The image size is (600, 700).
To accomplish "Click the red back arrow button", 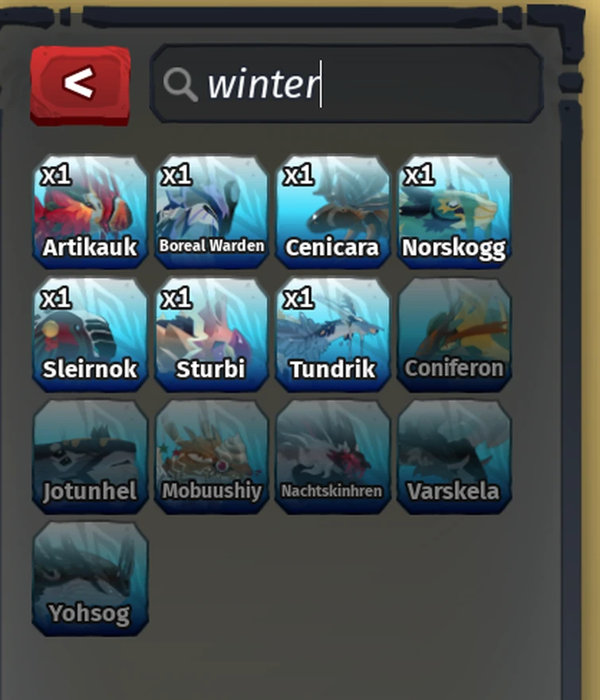I will click(x=80, y=85).
